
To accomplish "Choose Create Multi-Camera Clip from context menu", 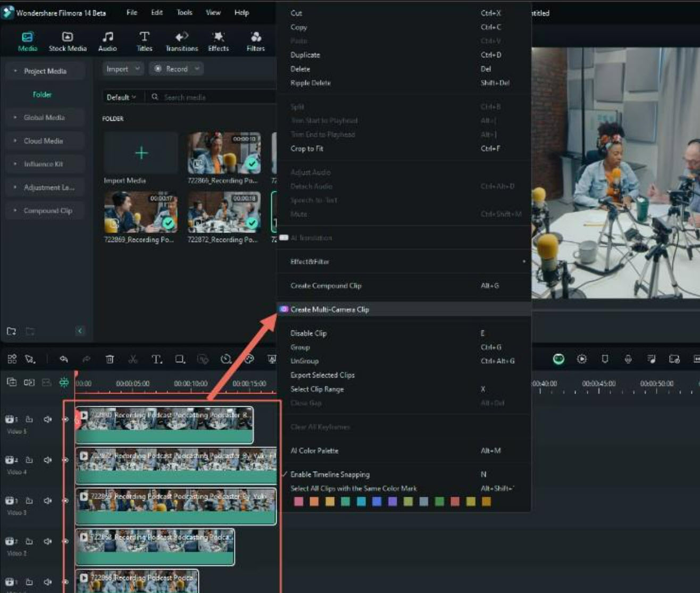I will tap(329, 310).
